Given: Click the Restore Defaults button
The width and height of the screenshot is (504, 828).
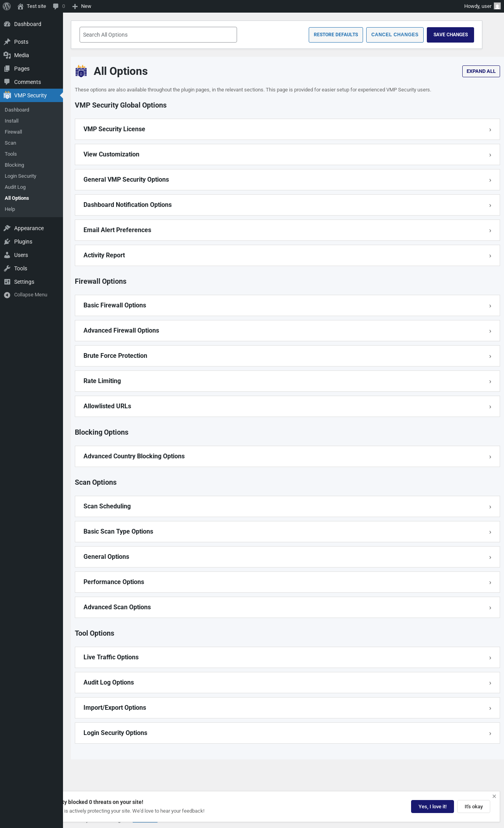Looking at the screenshot, I should tap(336, 35).
